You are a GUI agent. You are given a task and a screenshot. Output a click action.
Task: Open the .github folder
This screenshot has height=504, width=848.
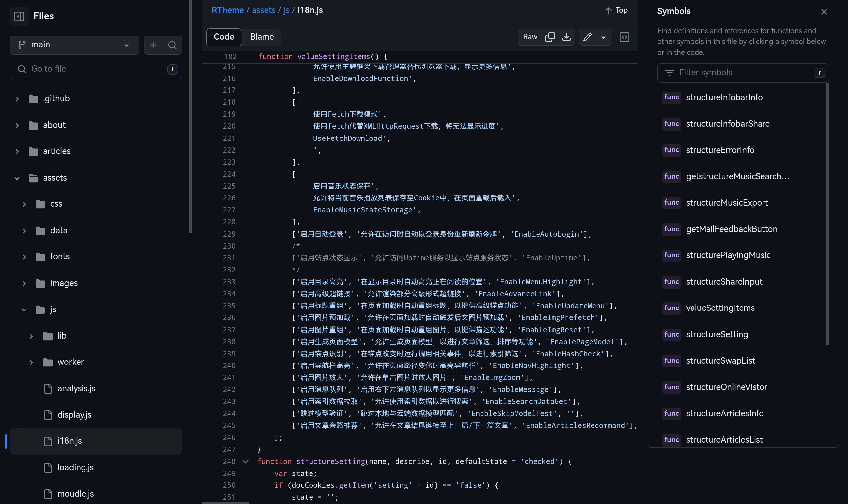[56, 98]
